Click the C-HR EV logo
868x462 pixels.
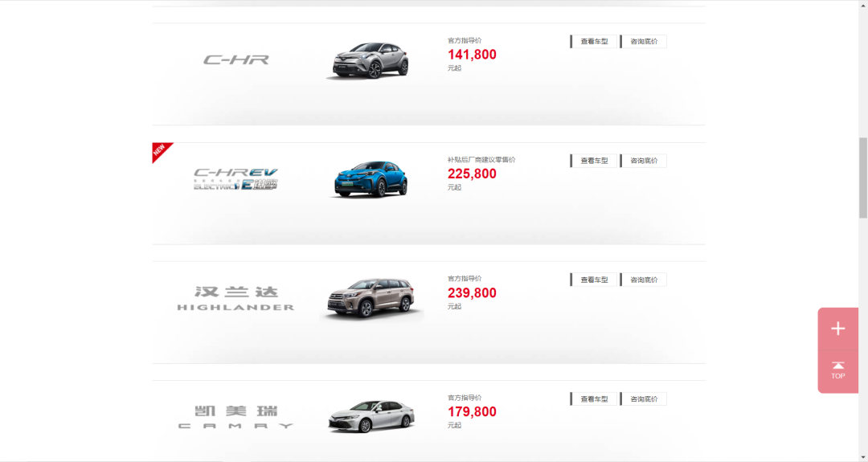click(235, 179)
